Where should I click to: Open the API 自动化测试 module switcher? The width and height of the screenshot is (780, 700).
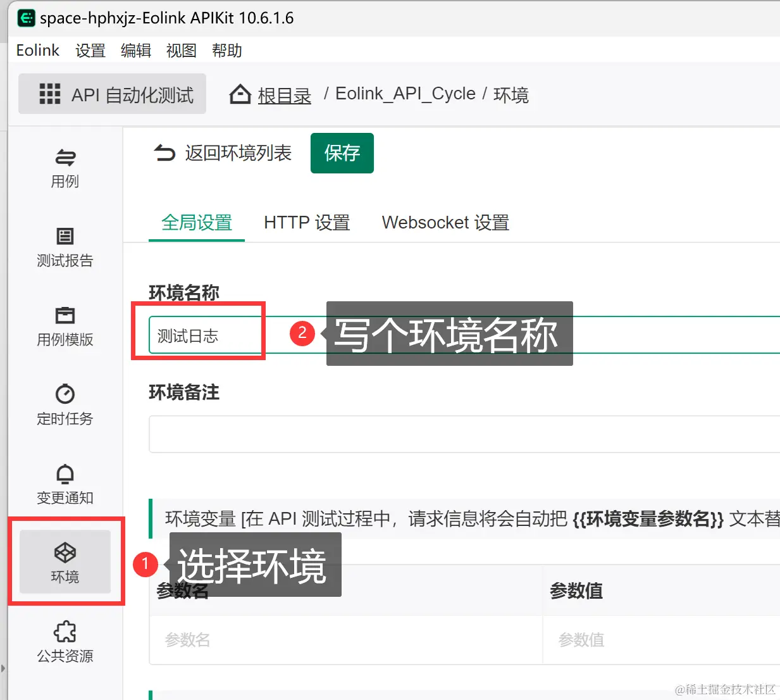(113, 94)
